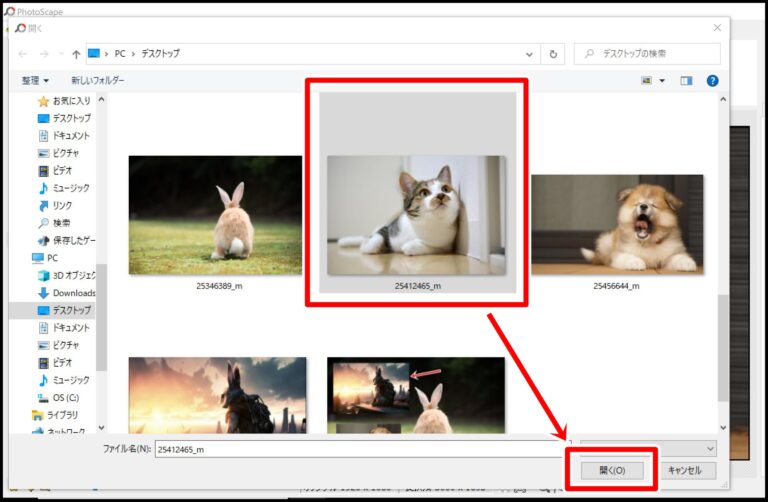Screen dimensions: 768x502
Task: Click the Back navigation arrow
Action: click(x=23, y=54)
